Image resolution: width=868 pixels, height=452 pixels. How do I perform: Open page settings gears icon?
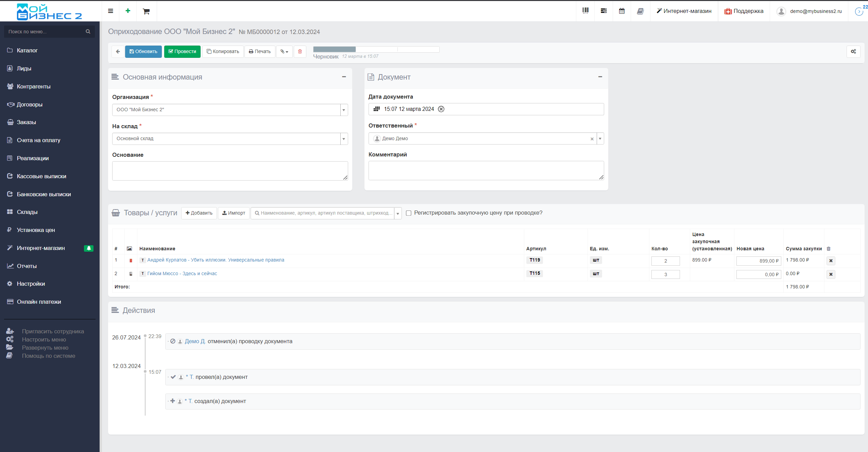click(x=853, y=51)
